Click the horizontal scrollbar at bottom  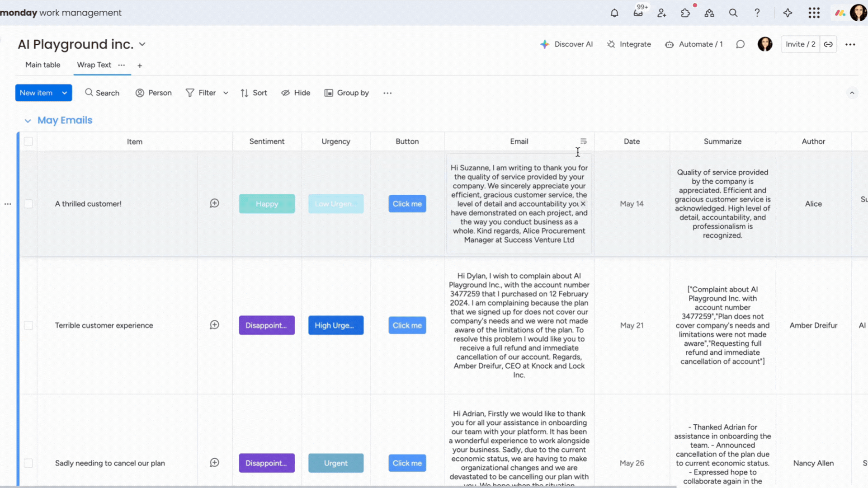[x=338, y=486]
